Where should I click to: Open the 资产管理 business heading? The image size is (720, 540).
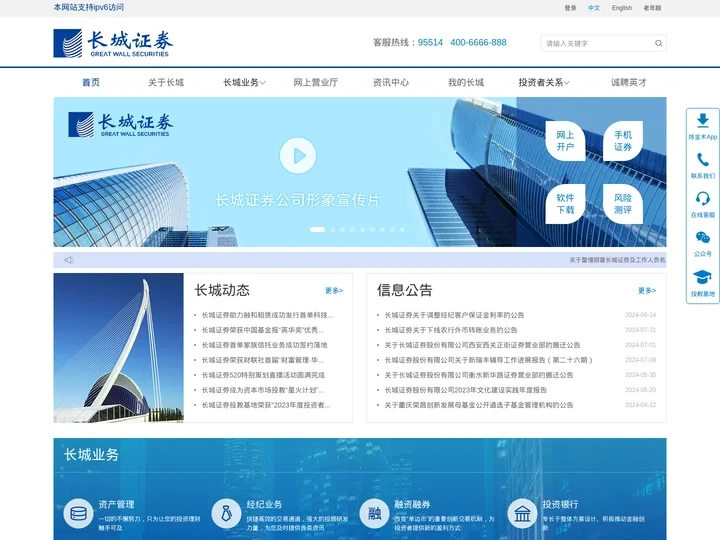coord(117,504)
